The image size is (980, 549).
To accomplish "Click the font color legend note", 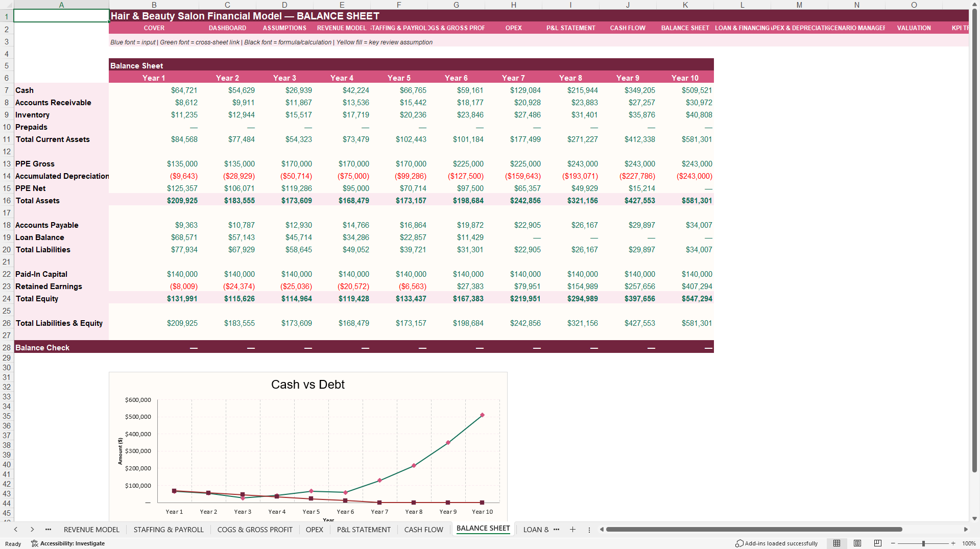I will point(271,42).
